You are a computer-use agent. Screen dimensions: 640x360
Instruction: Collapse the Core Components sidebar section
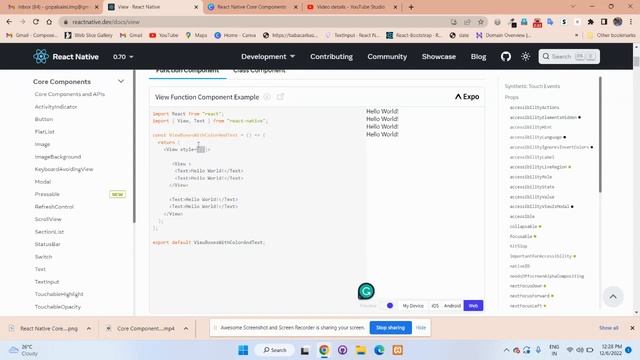(x=121, y=81)
